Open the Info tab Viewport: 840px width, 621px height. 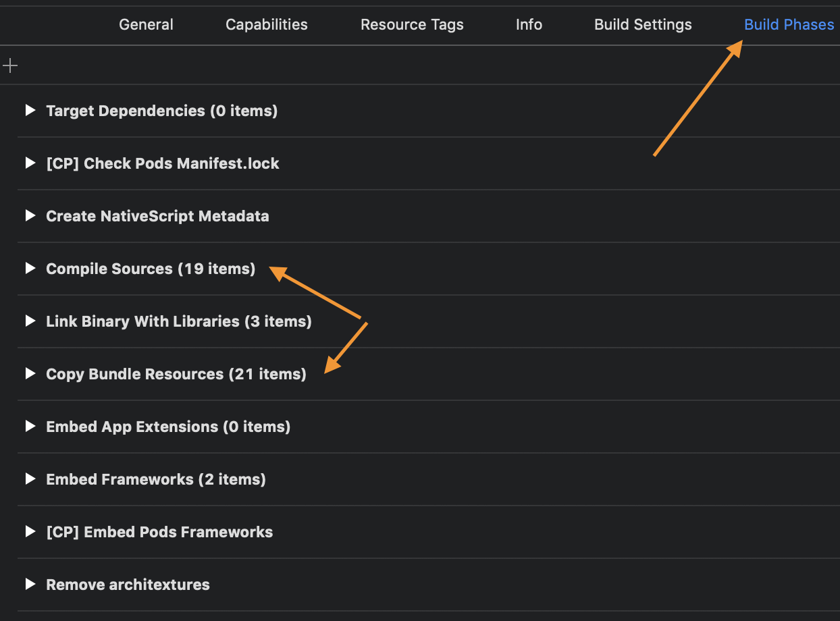(x=529, y=24)
